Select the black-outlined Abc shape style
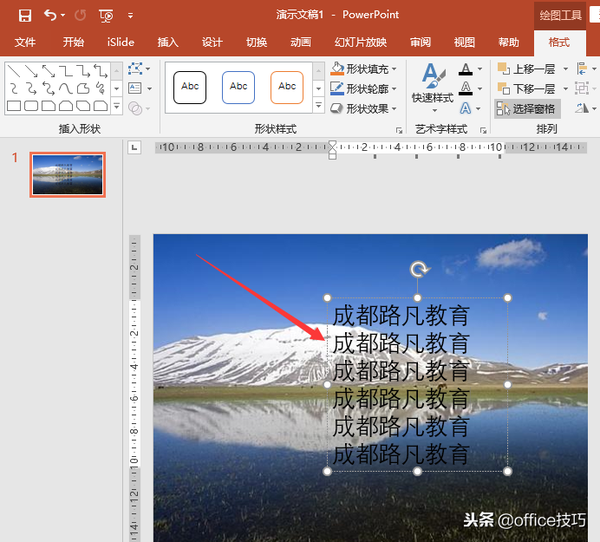The height and width of the screenshot is (542, 600). pyautogui.click(x=190, y=87)
